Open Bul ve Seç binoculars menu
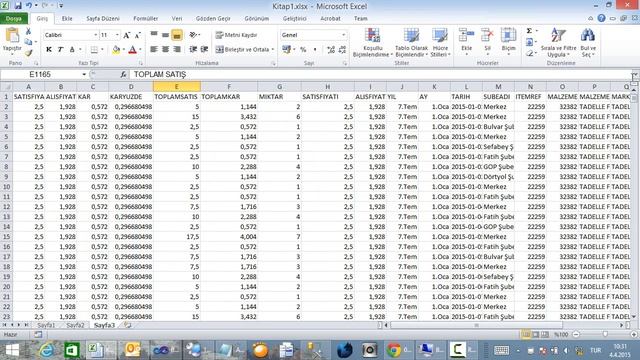The height and width of the screenshot is (360, 640). [x=588, y=42]
